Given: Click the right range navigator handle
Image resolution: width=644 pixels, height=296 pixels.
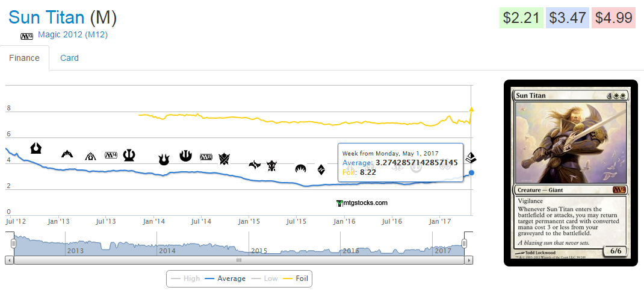Looking at the screenshot, I should point(465,244).
